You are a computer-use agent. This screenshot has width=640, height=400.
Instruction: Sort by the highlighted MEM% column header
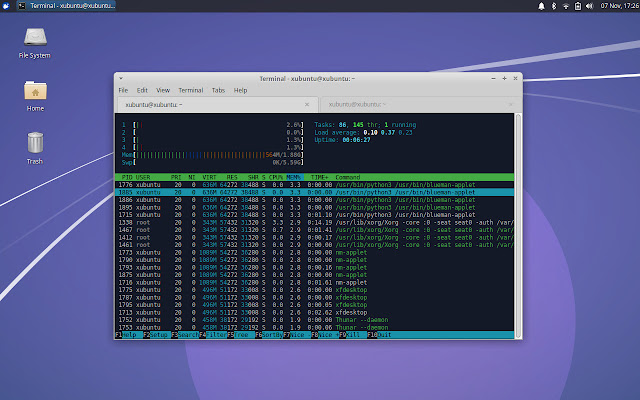[293, 177]
